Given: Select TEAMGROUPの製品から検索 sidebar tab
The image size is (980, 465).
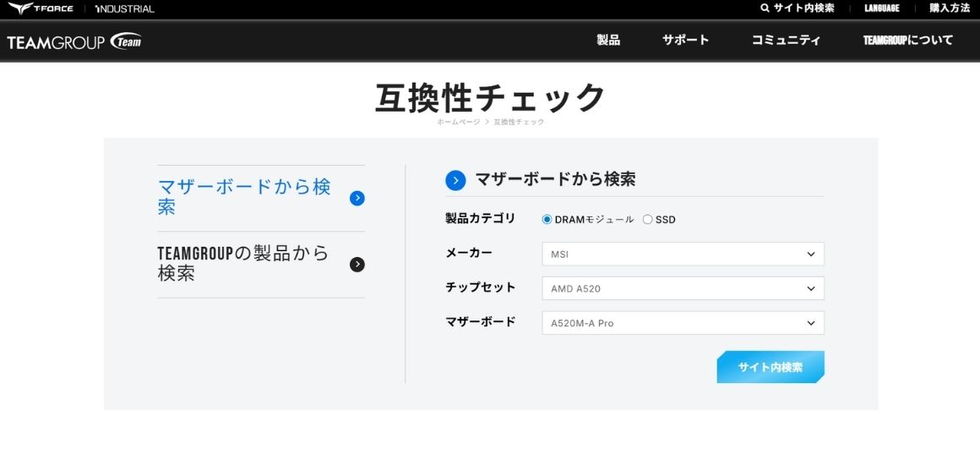Looking at the screenshot, I should pyautogui.click(x=244, y=264).
